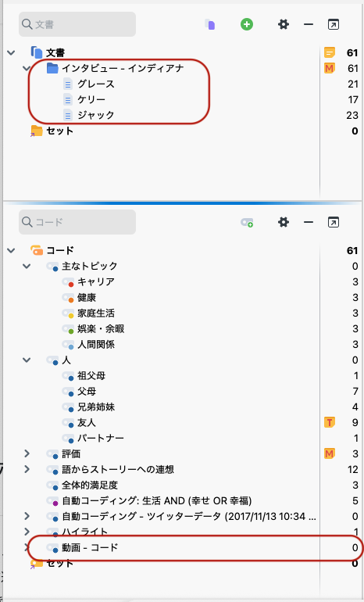Expand the 評価 code
364x602 pixels.
[27, 453]
